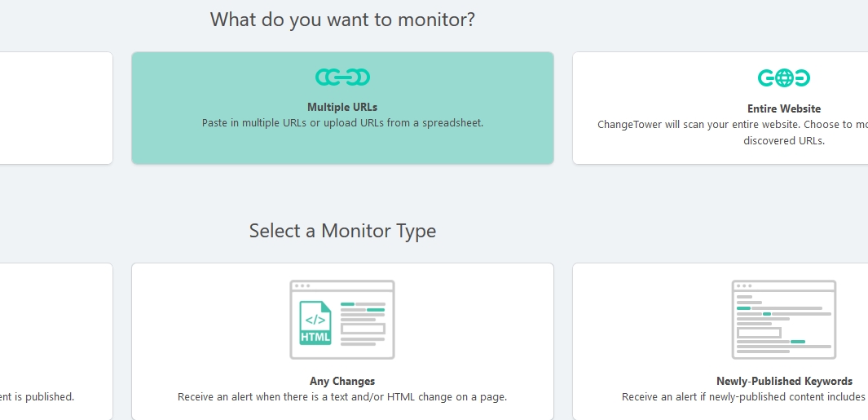Click the browser dots on the Any Changes illustration

click(302, 286)
